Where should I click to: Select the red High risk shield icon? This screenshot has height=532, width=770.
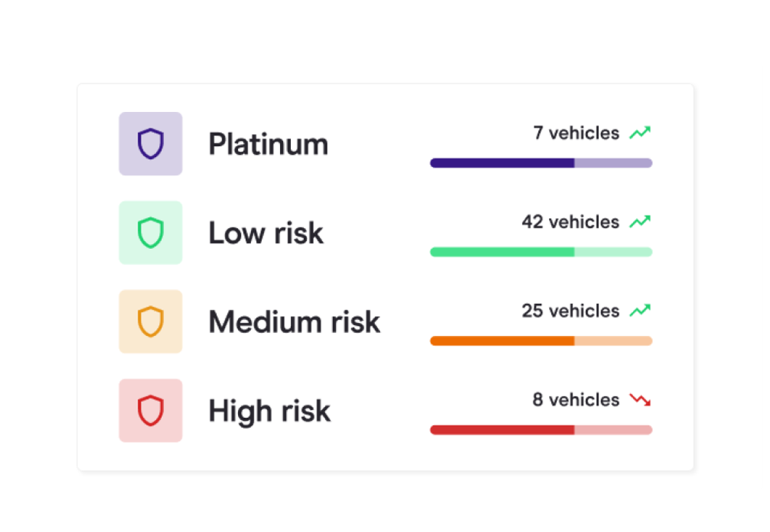pyautogui.click(x=150, y=411)
